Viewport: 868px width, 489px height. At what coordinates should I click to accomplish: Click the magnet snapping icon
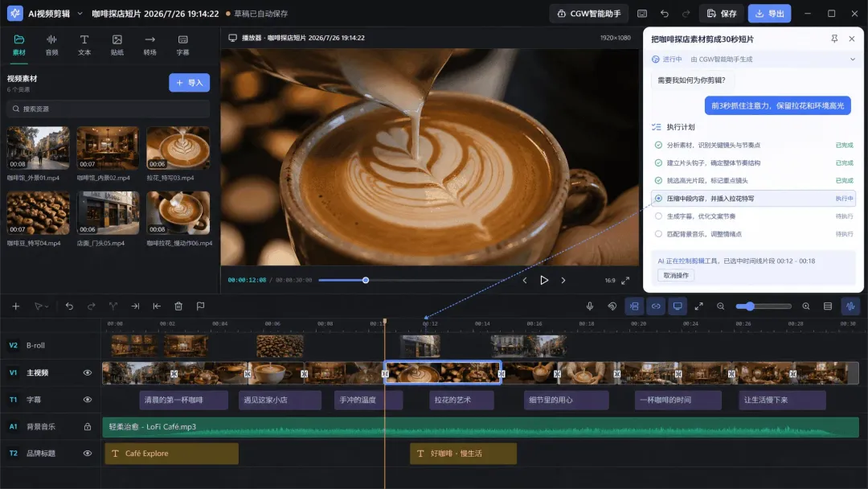point(612,306)
